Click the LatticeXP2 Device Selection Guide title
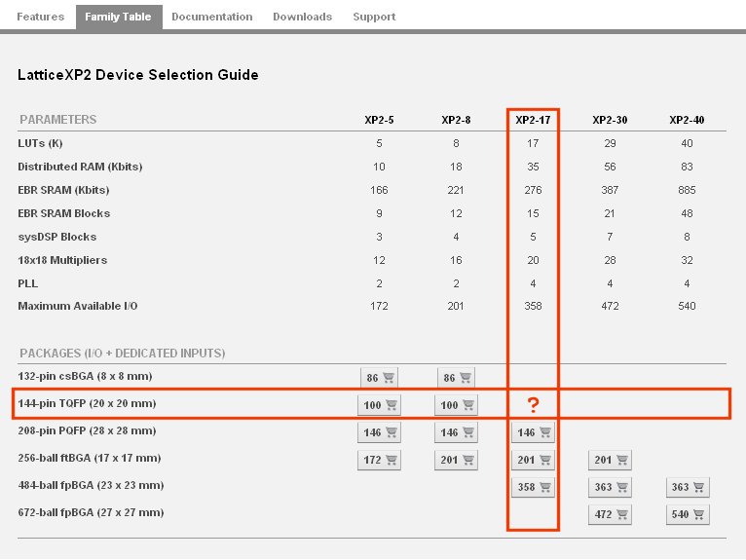 (x=138, y=75)
